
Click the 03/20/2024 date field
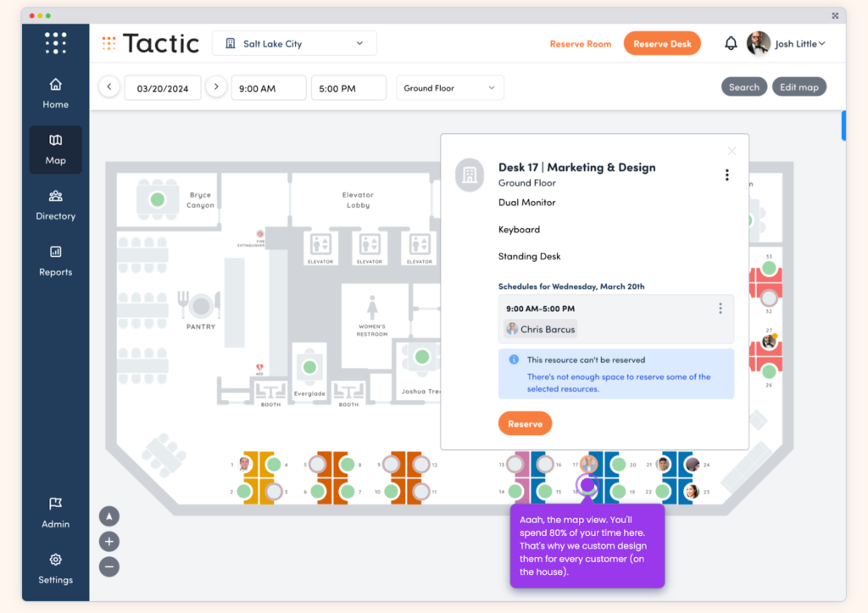pyautogui.click(x=163, y=88)
